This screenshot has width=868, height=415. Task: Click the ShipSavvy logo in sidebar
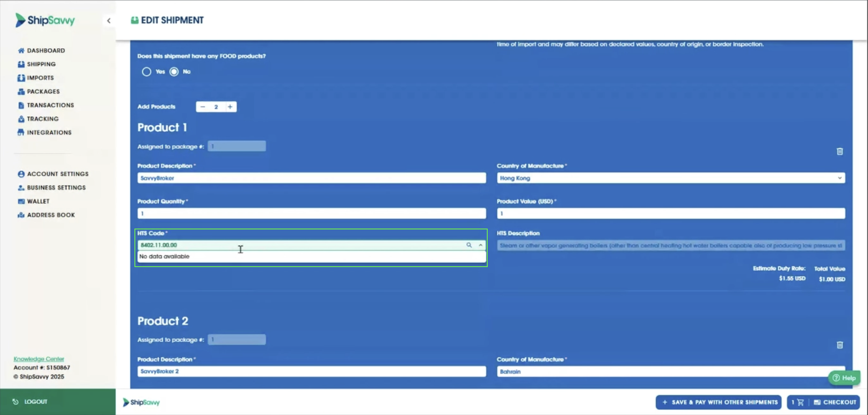pos(45,20)
